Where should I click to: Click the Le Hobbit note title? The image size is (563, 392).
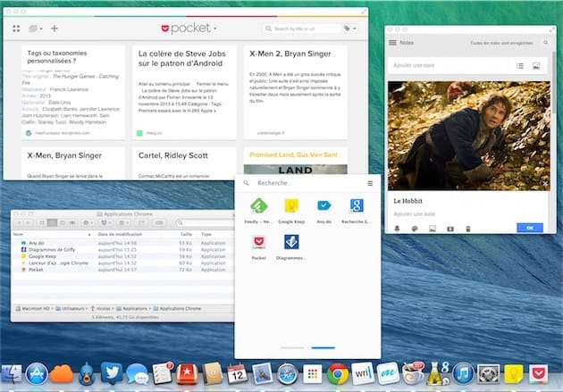tap(408, 201)
